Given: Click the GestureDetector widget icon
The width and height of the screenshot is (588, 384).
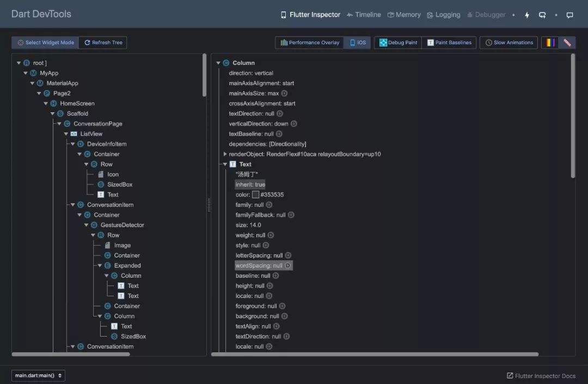Looking at the screenshot, I should [94, 225].
